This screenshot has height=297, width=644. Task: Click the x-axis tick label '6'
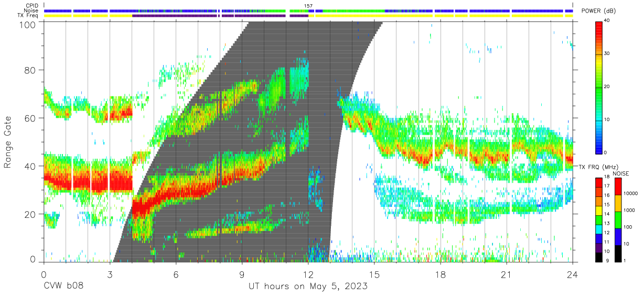[x=176, y=274]
